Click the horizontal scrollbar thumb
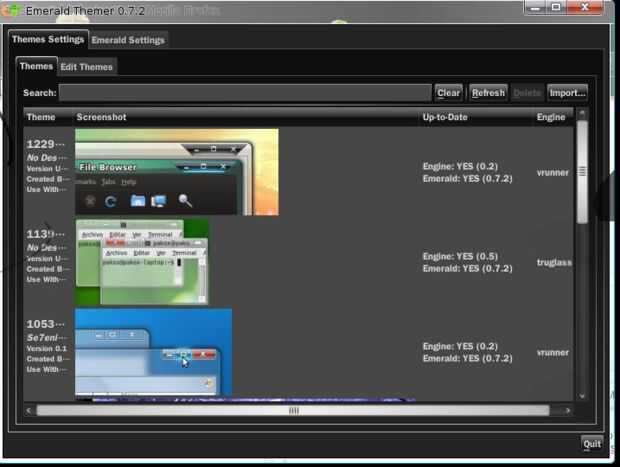The width and height of the screenshot is (620, 467). coord(293,410)
